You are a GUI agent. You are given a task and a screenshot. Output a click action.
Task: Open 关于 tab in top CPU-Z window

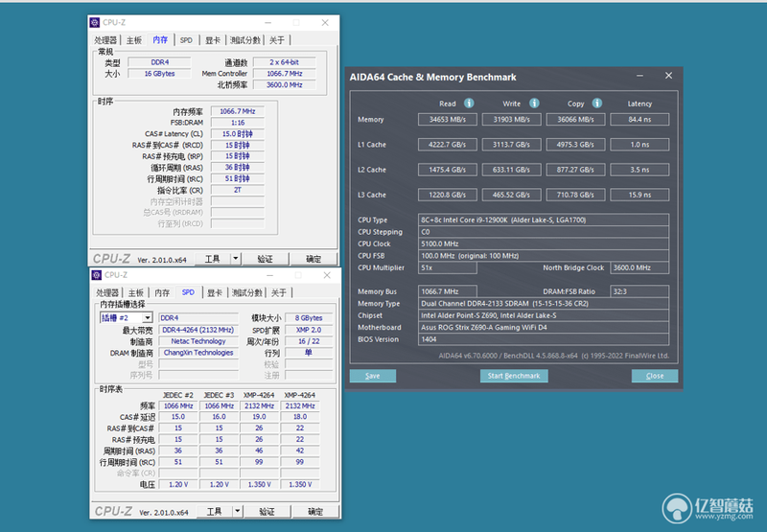277,40
